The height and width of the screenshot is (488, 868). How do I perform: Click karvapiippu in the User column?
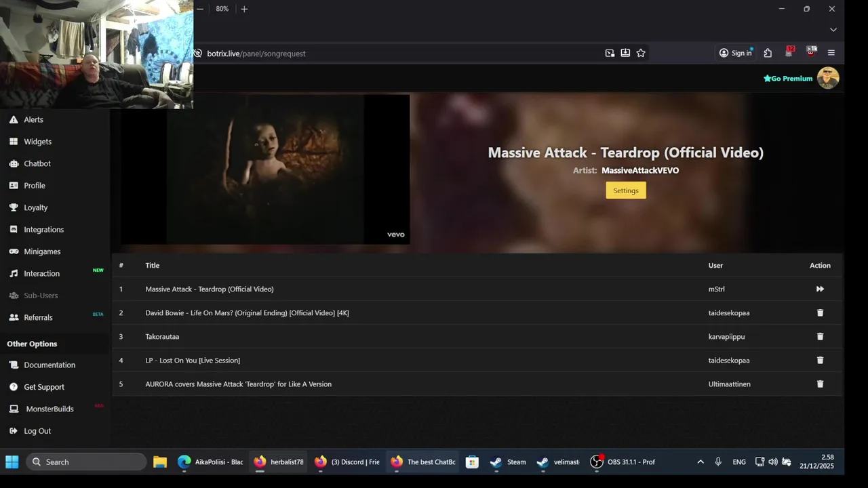point(727,336)
